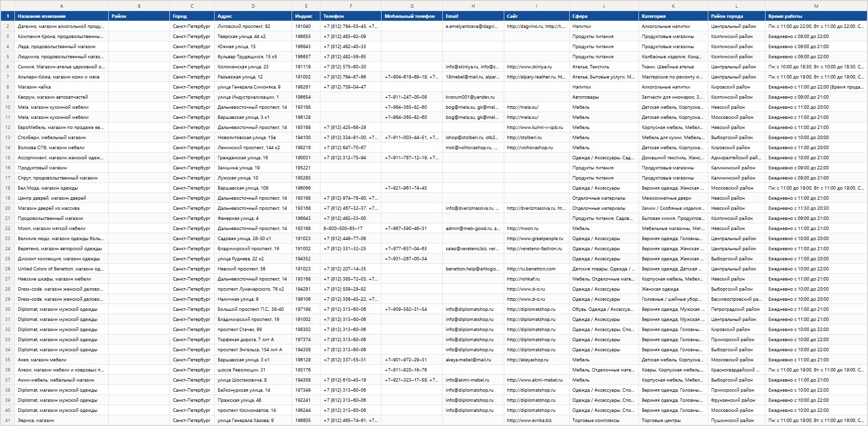The image size is (868, 434).
Task: Click the 'Индекс' header cell
Action: point(306,16)
